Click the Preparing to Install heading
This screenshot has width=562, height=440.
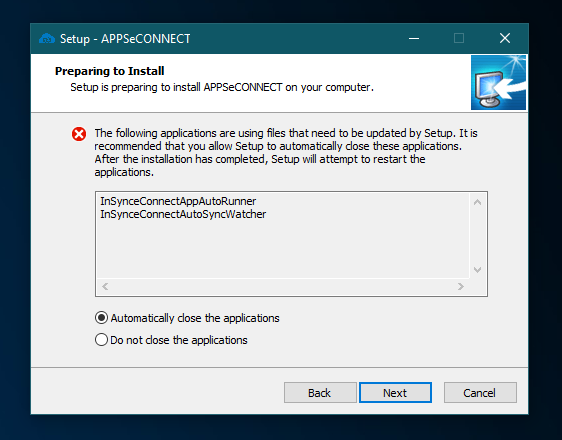point(110,71)
